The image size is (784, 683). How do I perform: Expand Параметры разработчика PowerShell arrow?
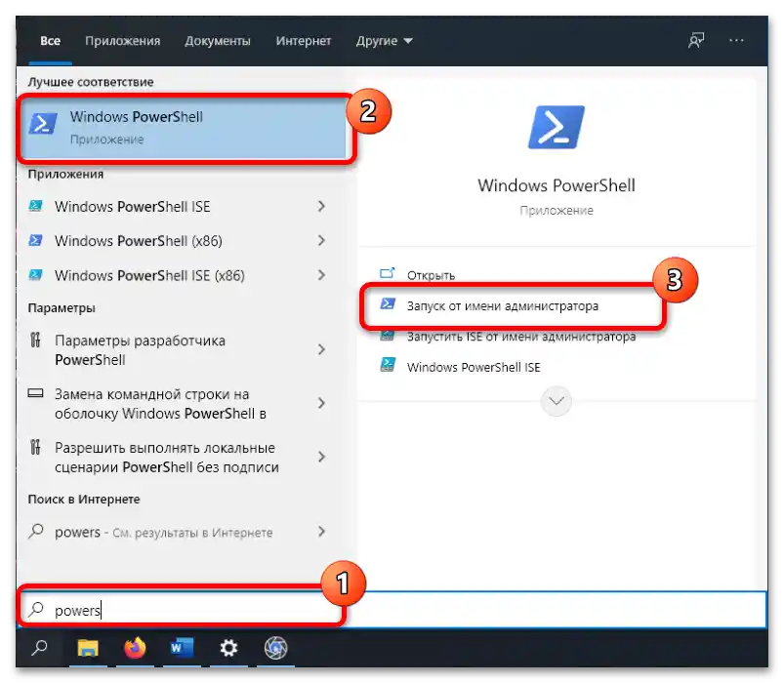321,349
